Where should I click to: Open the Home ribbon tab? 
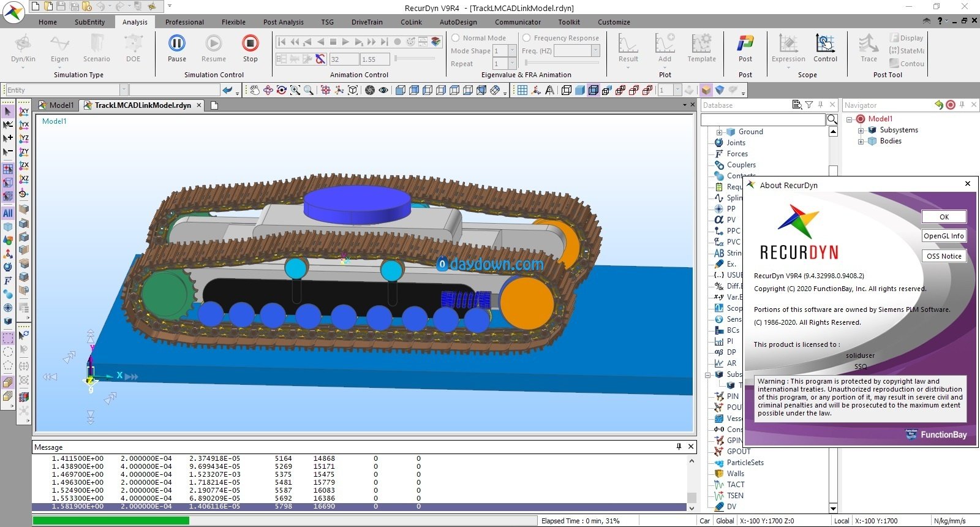tap(48, 22)
